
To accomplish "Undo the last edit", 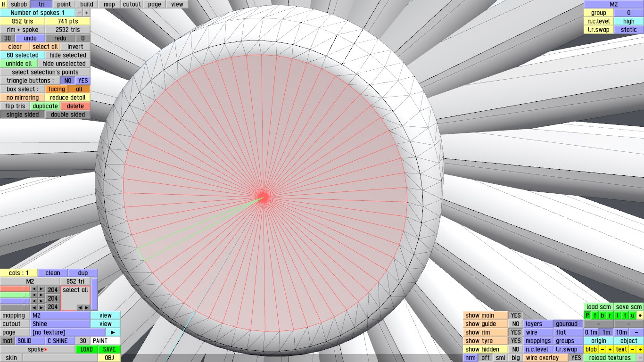I will 30,38.
